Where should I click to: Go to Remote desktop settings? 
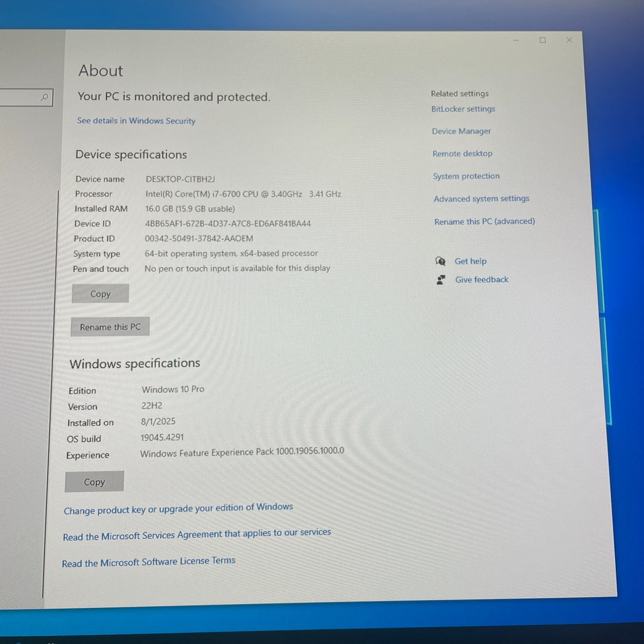(462, 154)
